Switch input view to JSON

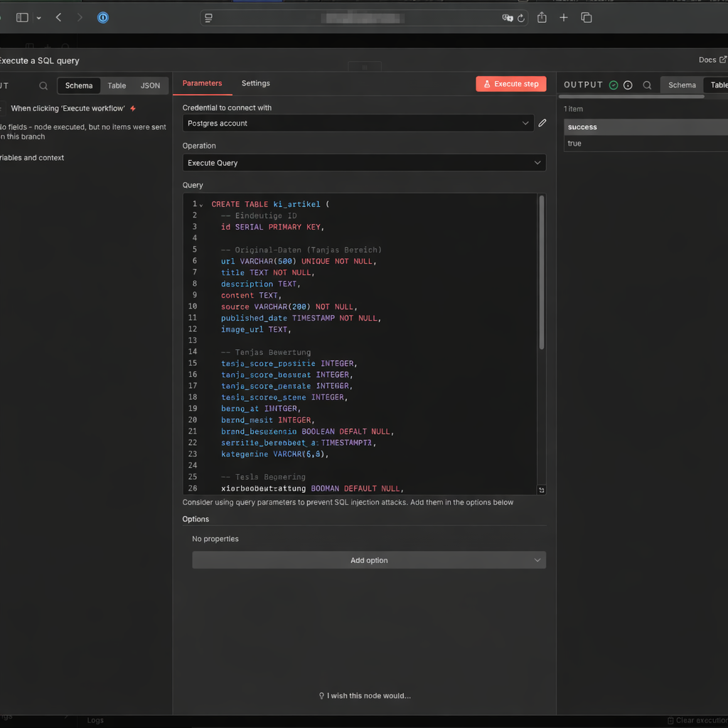150,86
